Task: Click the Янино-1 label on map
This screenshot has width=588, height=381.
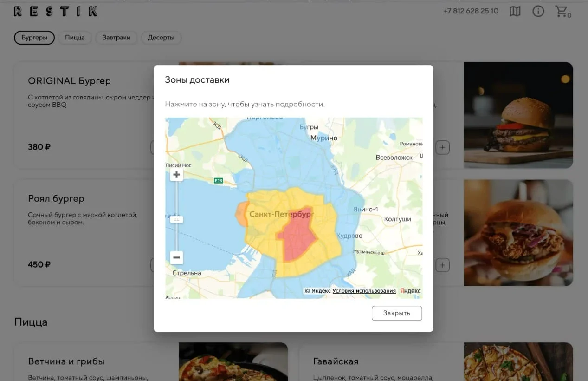Action: click(366, 210)
